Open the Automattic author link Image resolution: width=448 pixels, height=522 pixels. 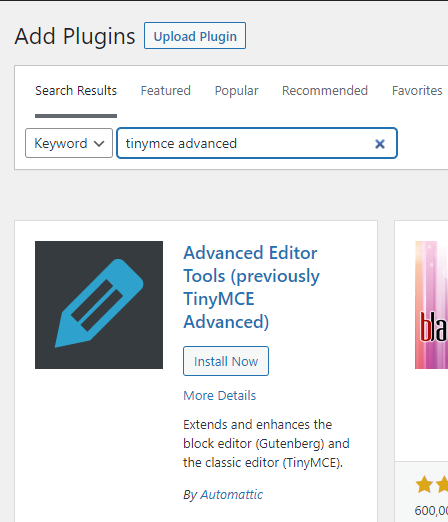coord(231,495)
